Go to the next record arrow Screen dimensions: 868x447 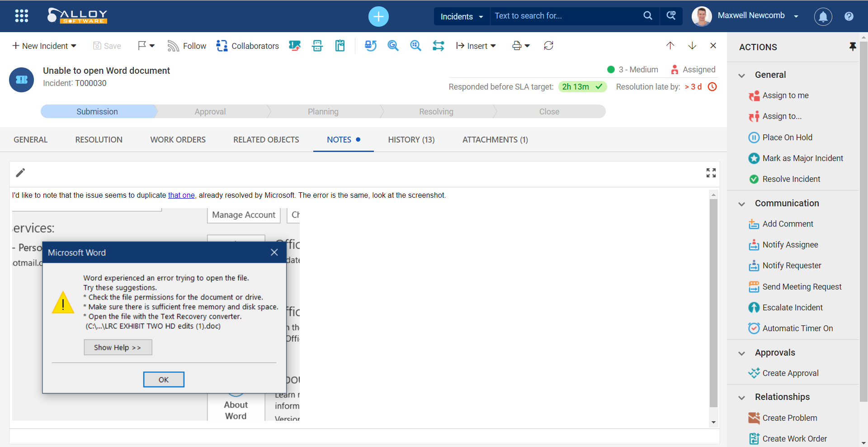tap(692, 46)
